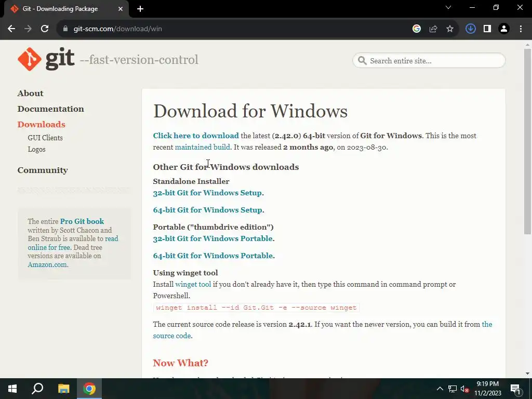Select the Git - Downloading Package tab
Viewport: 532px width, 399px height.
pos(66,9)
